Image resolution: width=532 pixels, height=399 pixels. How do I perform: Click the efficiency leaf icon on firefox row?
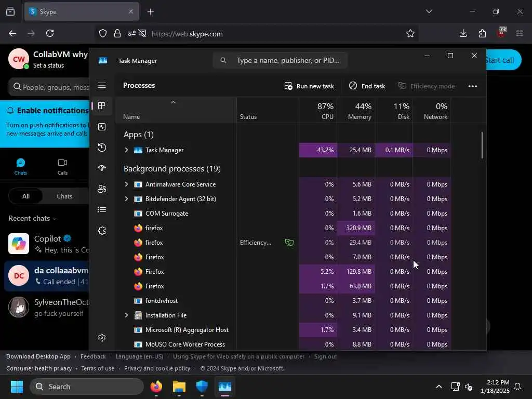click(289, 242)
